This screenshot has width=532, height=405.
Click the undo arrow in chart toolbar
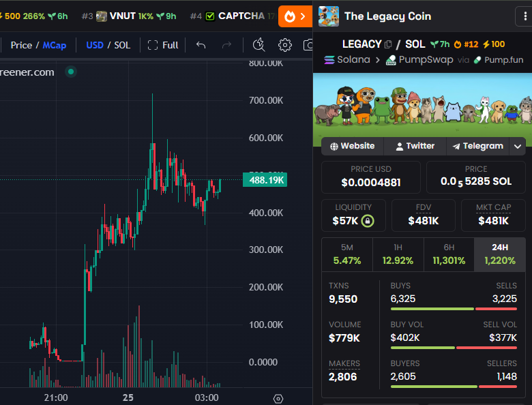tap(201, 45)
